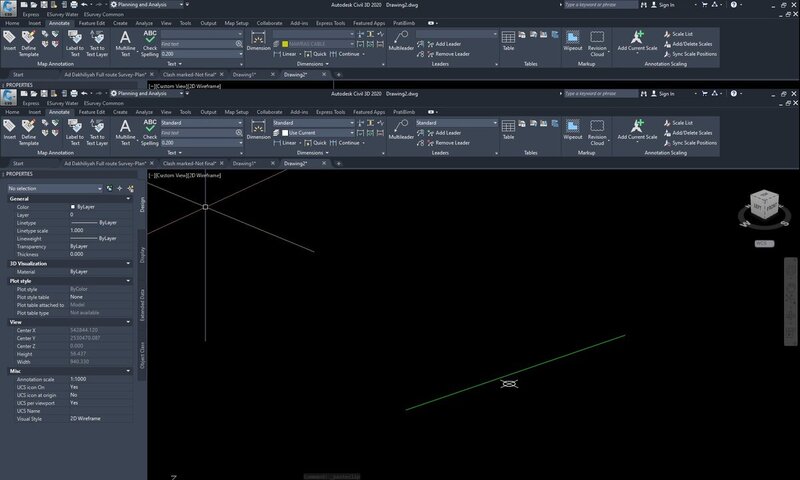Collapse the Misc section in Properties
This screenshot has width=800, height=480.
tap(130, 370)
